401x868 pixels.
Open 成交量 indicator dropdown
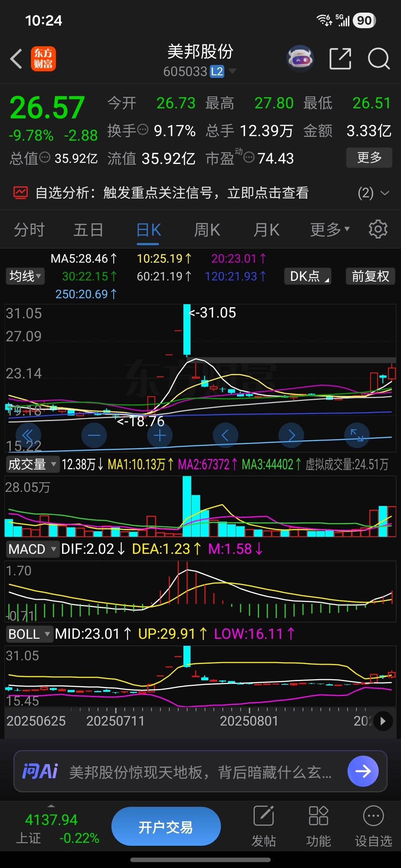[33, 464]
